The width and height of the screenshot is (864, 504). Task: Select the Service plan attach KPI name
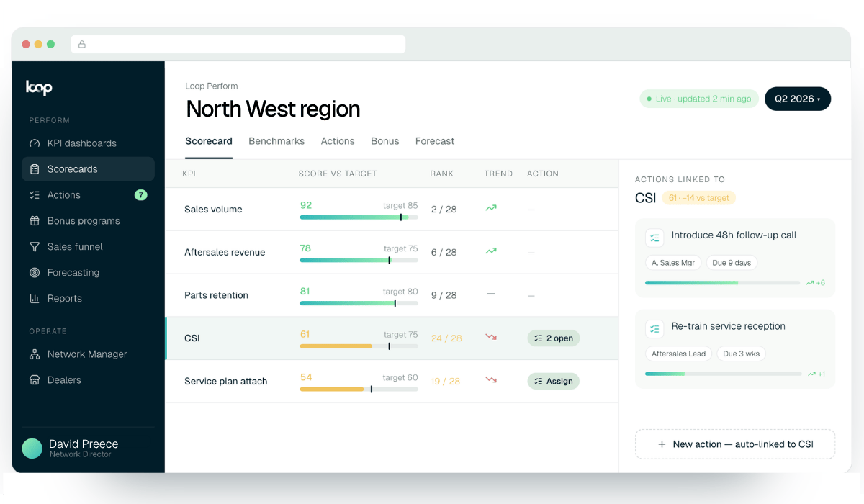pyautogui.click(x=225, y=382)
